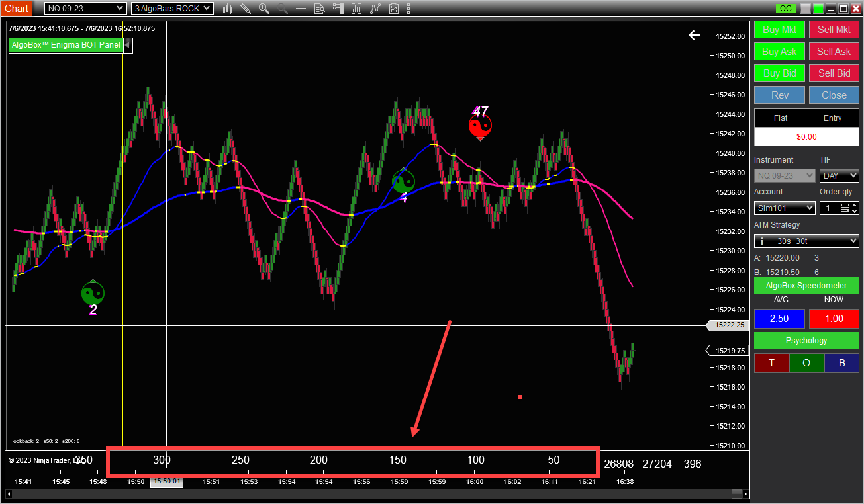Click the highlighted 15:50:01 time label
The height and width of the screenshot is (504, 864).
coord(167,482)
